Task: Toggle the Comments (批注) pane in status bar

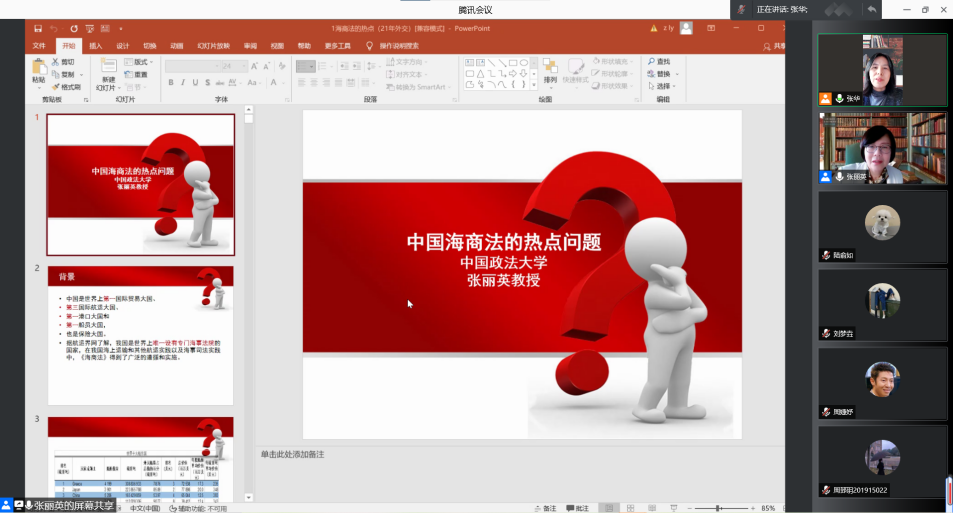Action: [x=577, y=508]
